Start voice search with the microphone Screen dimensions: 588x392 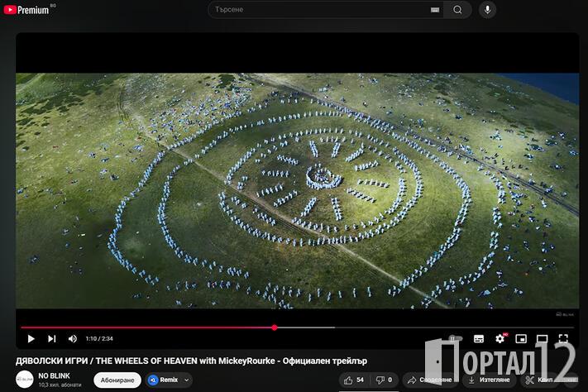(487, 10)
